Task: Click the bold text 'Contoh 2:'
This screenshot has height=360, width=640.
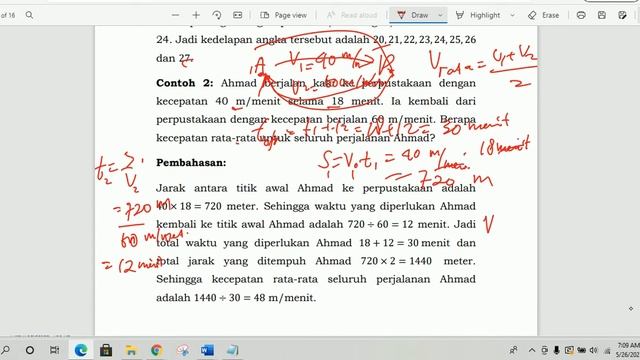Action: 184,83
